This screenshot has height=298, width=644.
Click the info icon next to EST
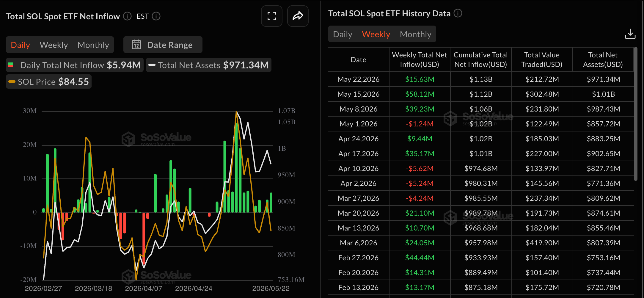pyautogui.click(x=156, y=16)
